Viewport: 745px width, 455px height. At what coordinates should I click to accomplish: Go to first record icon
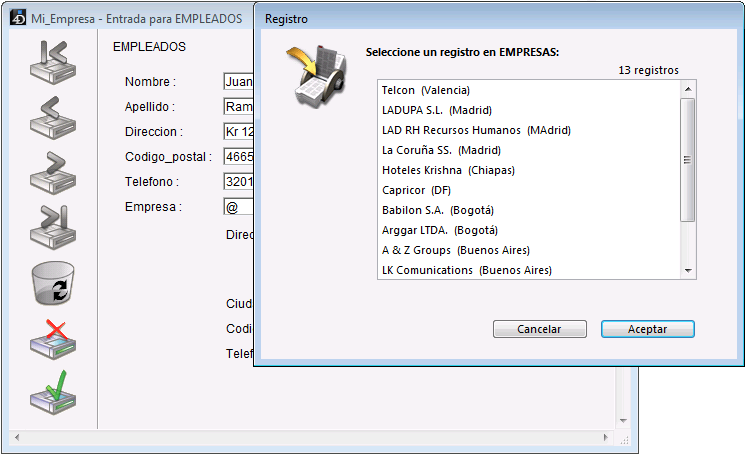[53, 62]
